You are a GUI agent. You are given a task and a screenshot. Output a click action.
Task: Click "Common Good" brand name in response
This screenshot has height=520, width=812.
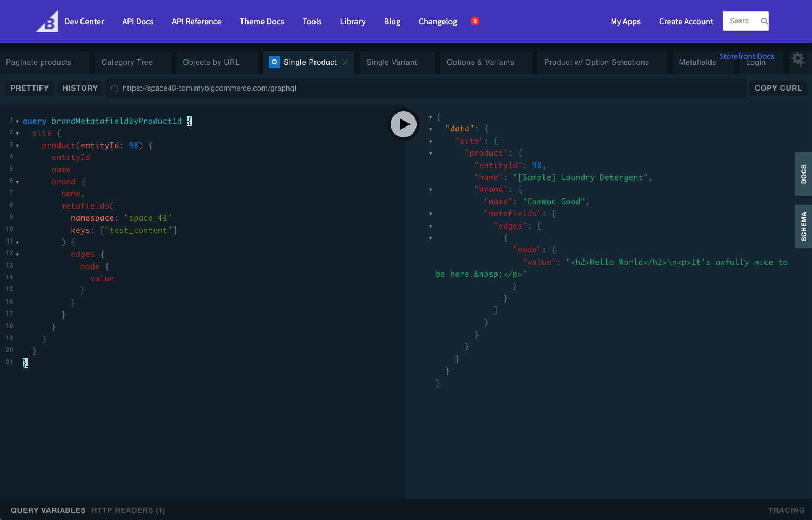pyautogui.click(x=554, y=202)
